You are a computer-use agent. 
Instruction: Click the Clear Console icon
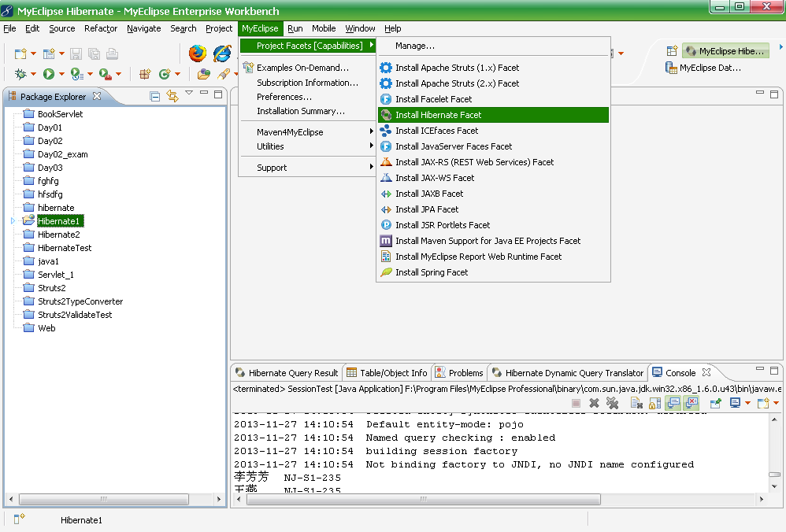[636, 403]
